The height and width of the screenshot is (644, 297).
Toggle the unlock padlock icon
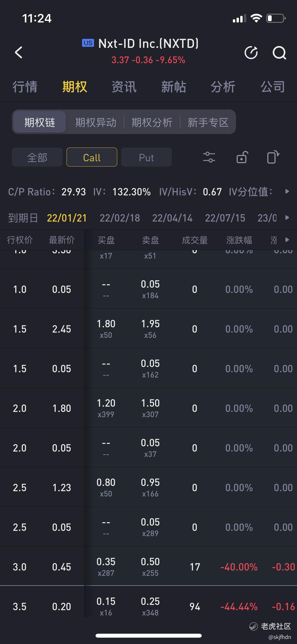pyautogui.click(x=242, y=157)
